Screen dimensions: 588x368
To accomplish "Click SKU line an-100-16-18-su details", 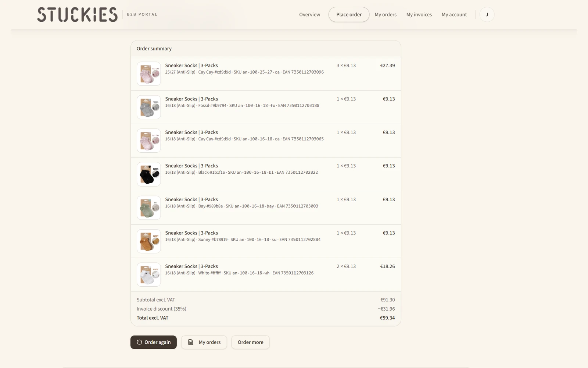I will (243, 240).
